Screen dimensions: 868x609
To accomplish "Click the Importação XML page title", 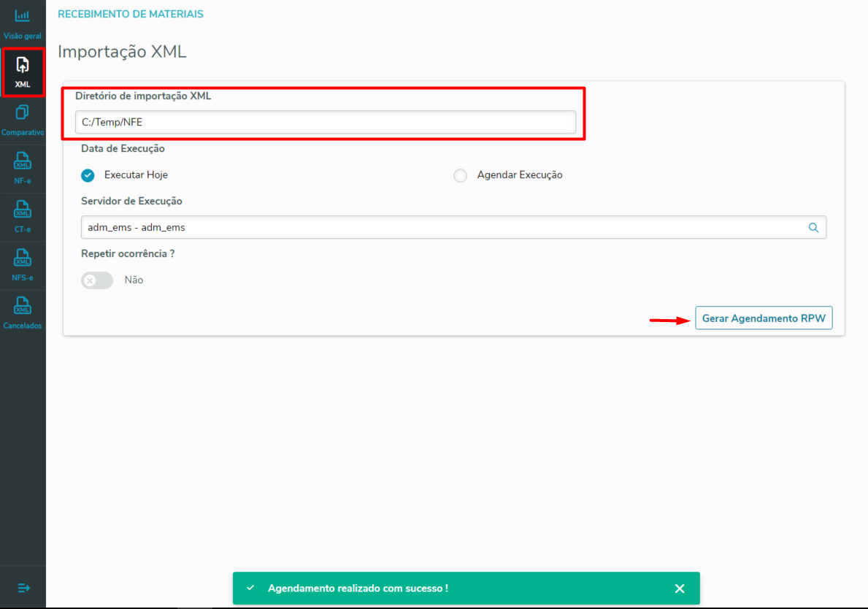I will [x=123, y=52].
